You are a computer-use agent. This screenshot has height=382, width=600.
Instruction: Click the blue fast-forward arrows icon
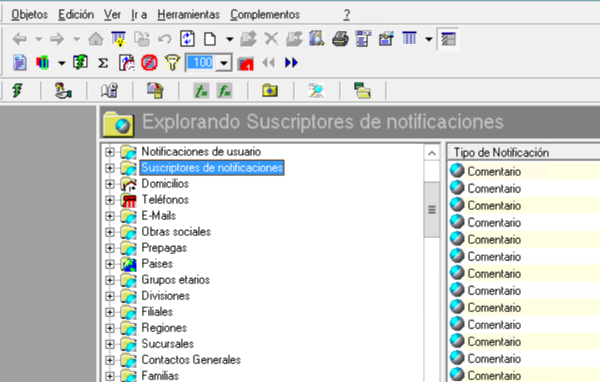(x=291, y=62)
